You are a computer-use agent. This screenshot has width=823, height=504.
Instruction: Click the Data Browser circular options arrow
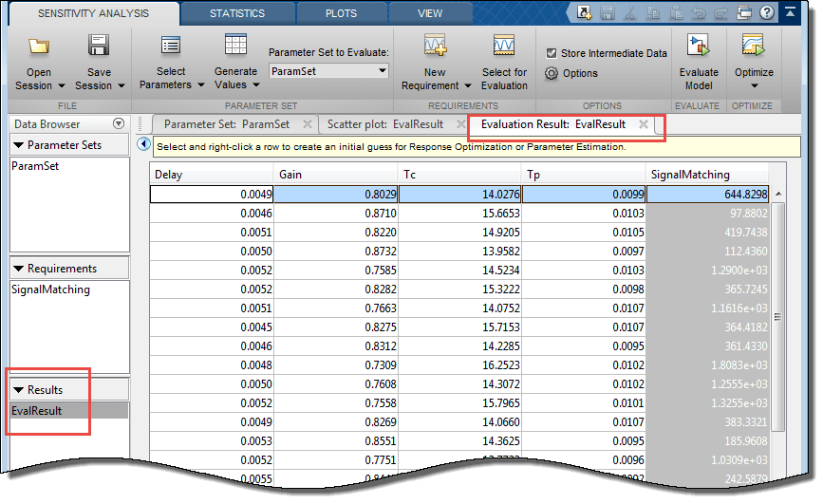click(x=119, y=124)
